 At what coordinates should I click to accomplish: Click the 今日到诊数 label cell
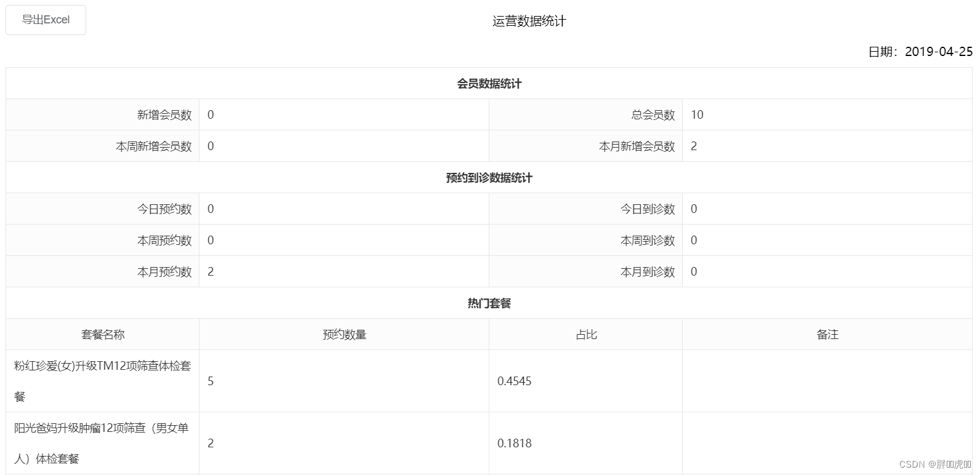(648, 209)
